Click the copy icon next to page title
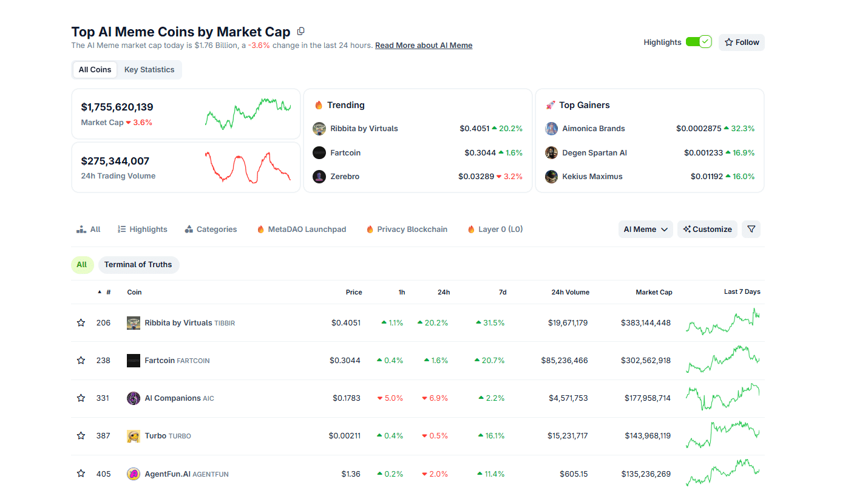The width and height of the screenshot is (868, 490). point(300,31)
